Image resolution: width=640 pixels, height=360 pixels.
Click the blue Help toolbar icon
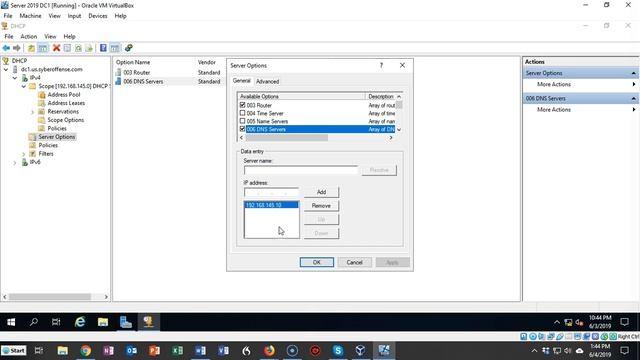(x=103, y=48)
